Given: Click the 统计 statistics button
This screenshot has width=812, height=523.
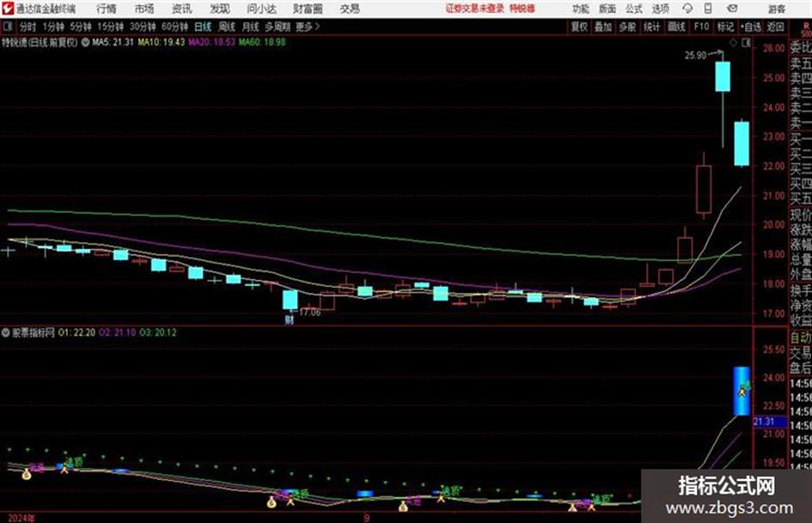Looking at the screenshot, I should tap(652, 27).
